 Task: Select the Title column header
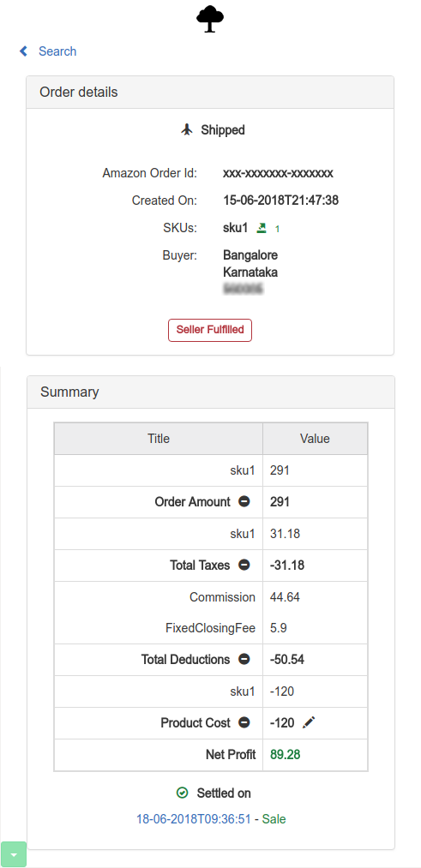[x=159, y=439]
